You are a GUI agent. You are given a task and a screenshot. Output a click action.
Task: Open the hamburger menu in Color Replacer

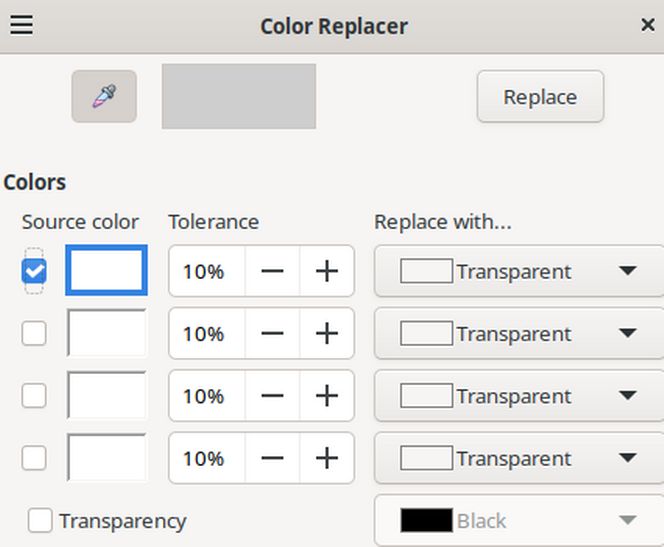click(21, 25)
